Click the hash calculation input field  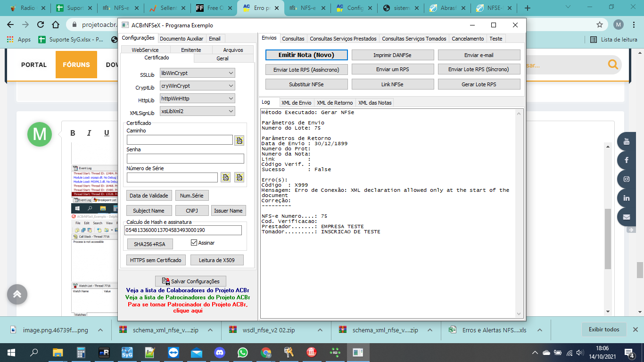(x=183, y=230)
